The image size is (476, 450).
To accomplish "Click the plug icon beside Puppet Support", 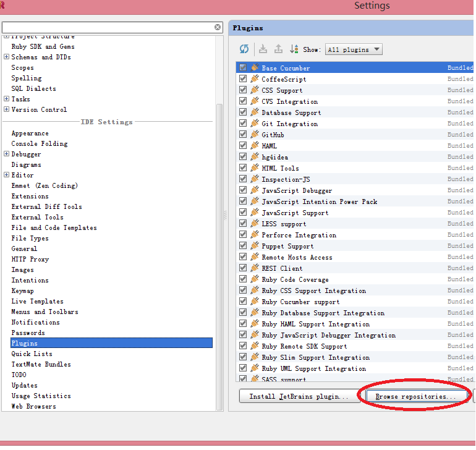I will pyautogui.click(x=255, y=245).
